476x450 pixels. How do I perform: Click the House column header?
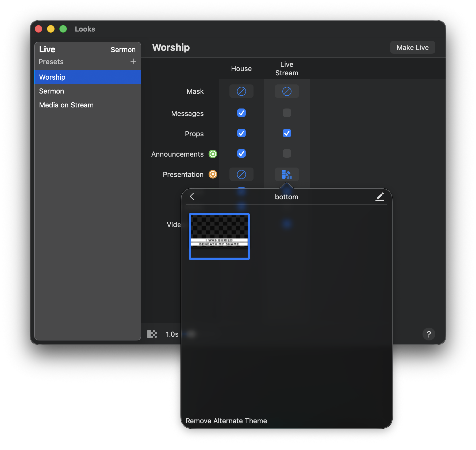pyautogui.click(x=241, y=69)
